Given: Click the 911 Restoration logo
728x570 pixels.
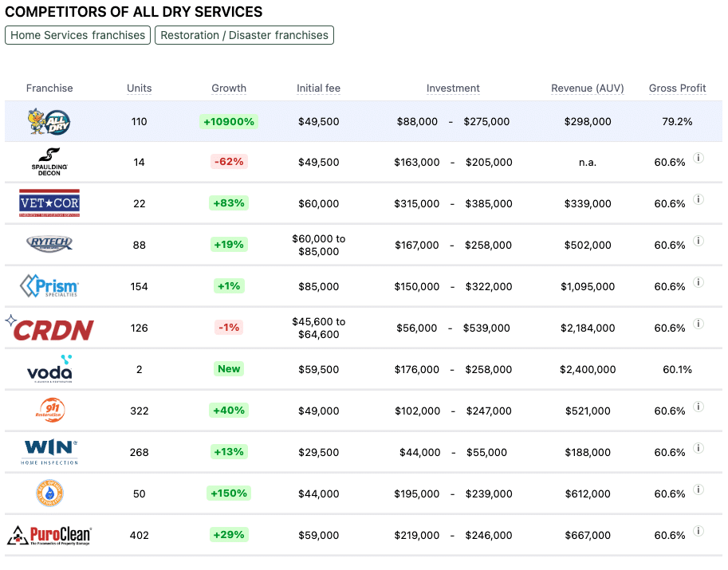Looking at the screenshot, I should coord(49,411).
